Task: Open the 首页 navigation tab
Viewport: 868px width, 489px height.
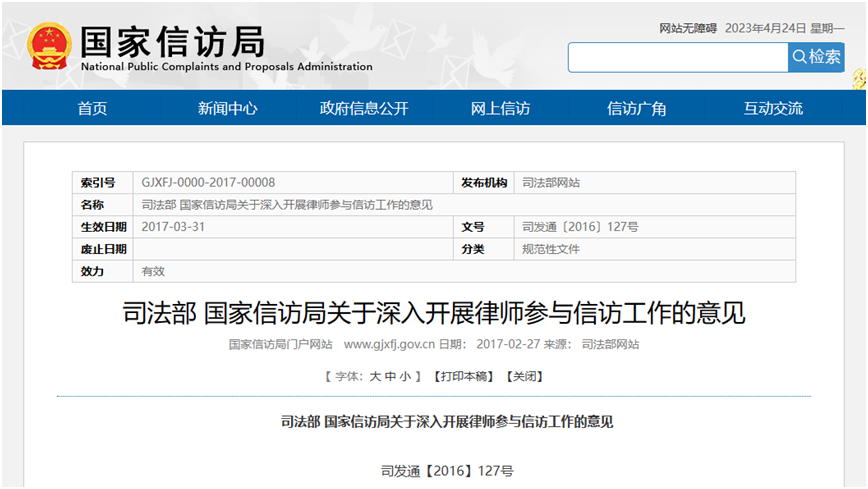Action: pos(92,108)
